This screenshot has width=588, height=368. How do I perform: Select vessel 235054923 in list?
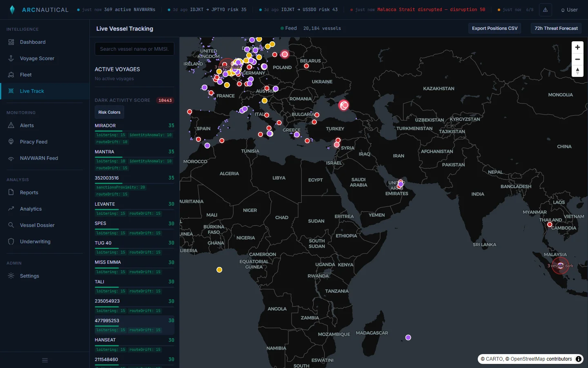134,306
